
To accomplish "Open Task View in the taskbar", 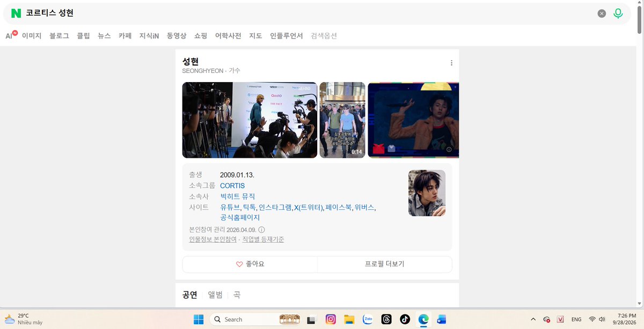I will 311,319.
